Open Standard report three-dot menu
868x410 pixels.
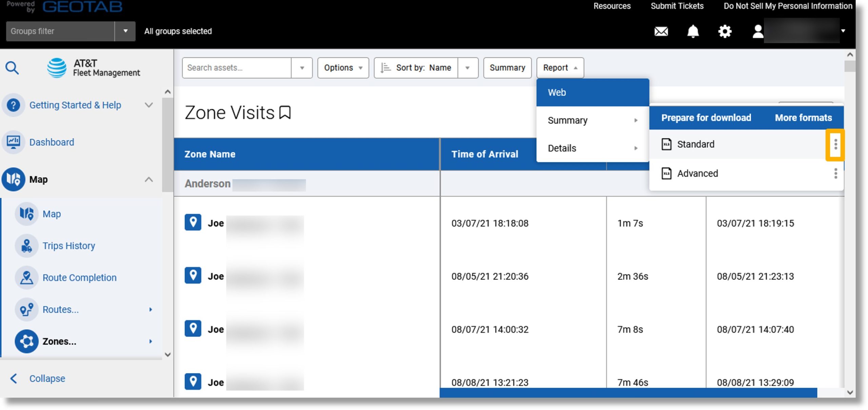click(x=835, y=144)
